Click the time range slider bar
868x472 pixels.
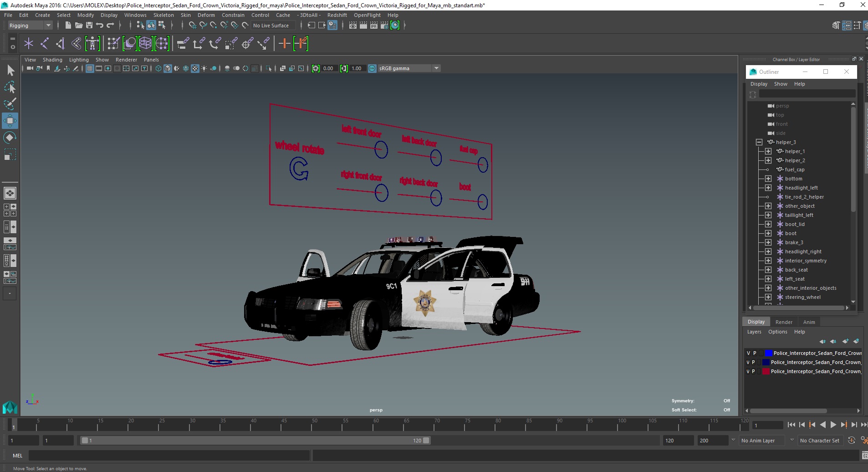click(255, 441)
